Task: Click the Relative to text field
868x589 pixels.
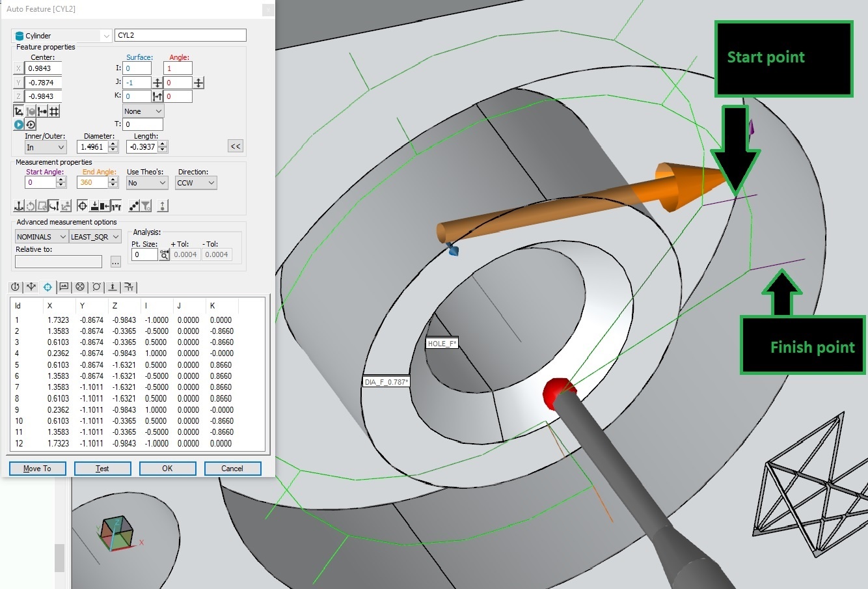Action: (59, 262)
